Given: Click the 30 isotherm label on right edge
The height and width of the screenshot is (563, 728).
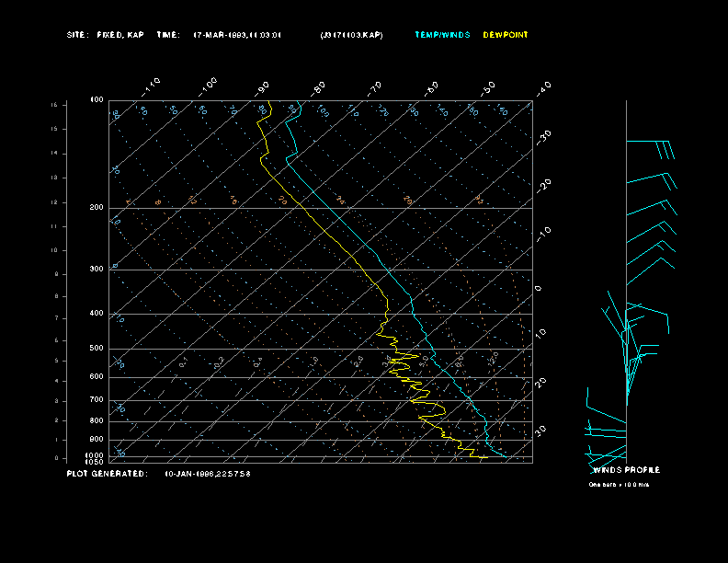Looking at the screenshot, I should 540,431.
